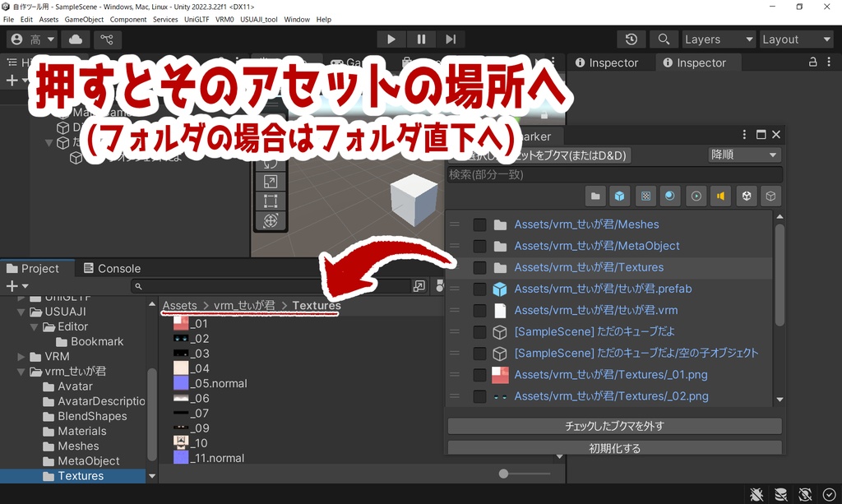This screenshot has height=504, width=842.
Task: Collapse the vrm_せいが君 folder in Project tree
Action: 20,371
